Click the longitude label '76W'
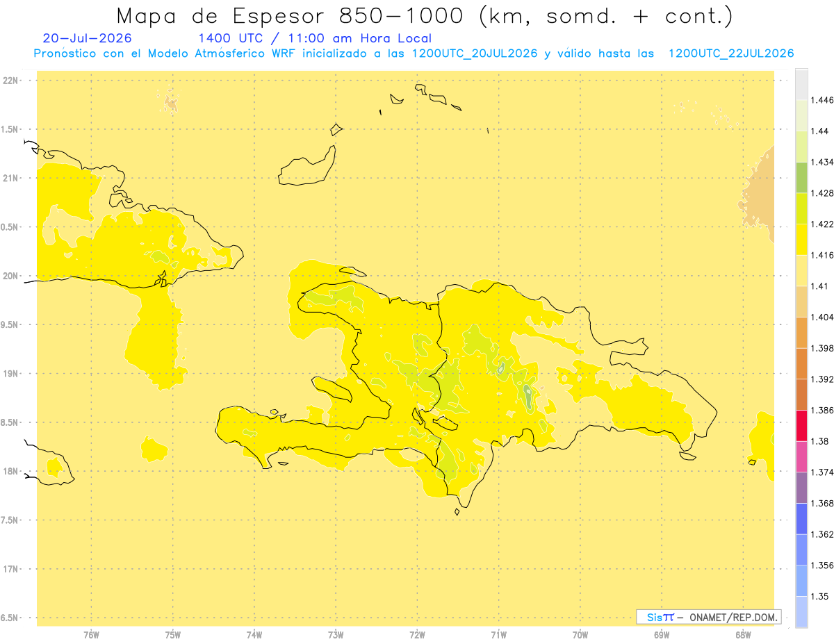 [x=91, y=634]
